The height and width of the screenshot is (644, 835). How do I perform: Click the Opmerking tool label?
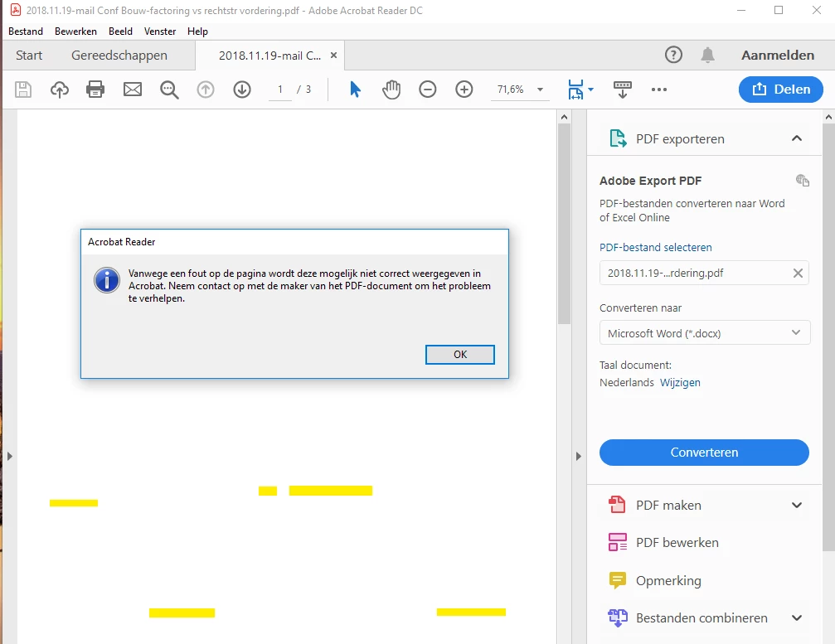pos(668,580)
